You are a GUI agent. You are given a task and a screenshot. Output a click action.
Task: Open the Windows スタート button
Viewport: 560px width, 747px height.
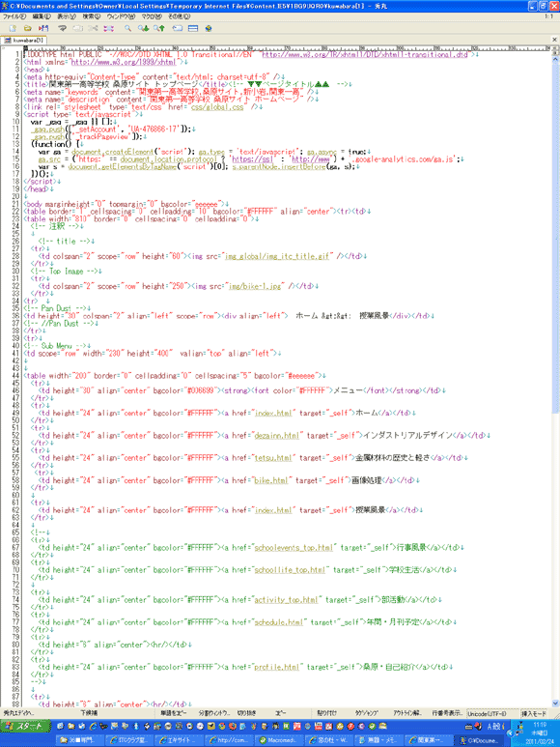[x=25, y=726]
